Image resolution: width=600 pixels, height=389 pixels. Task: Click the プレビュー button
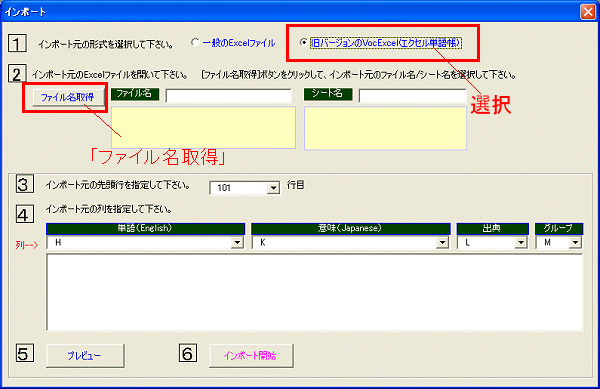pyautogui.click(x=85, y=356)
